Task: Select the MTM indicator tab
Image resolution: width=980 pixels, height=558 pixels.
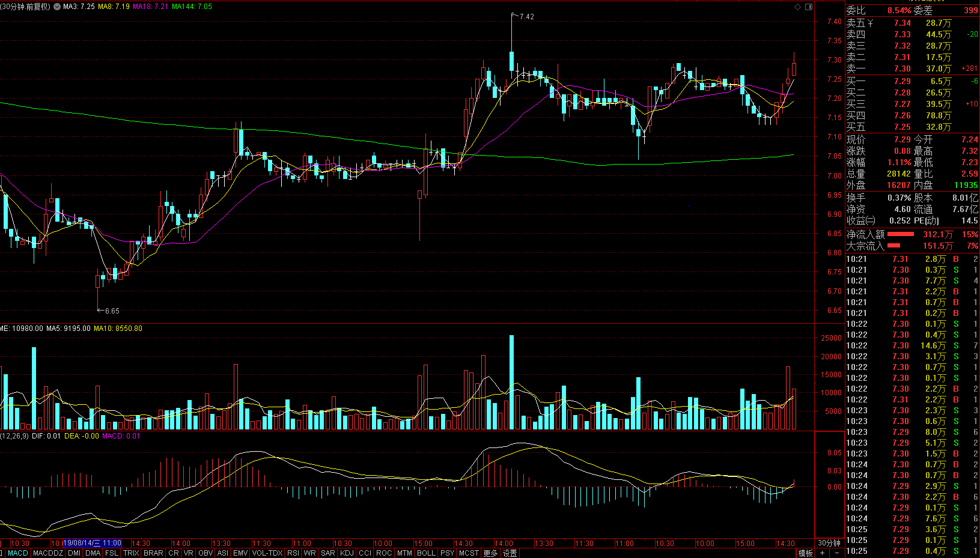Action: pos(405,553)
